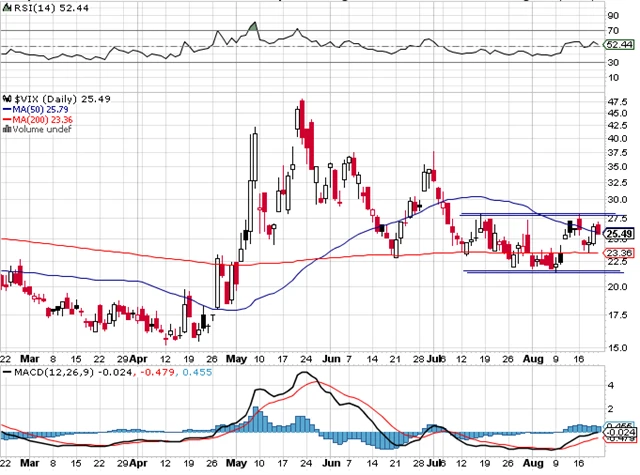The height and width of the screenshot is (475, 640).
Task: Click Aug on the MACD panel date axis
Action: (533, 464)
